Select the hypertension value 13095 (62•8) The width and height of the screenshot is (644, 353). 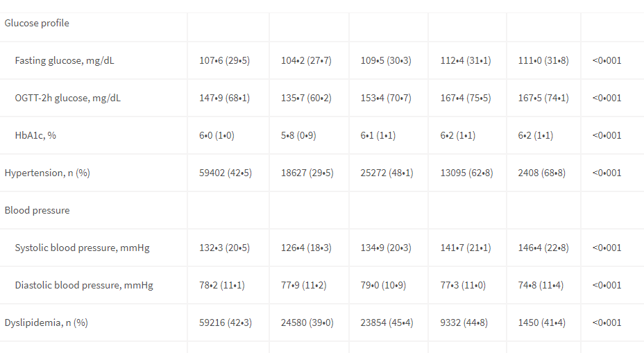(466, 173)
